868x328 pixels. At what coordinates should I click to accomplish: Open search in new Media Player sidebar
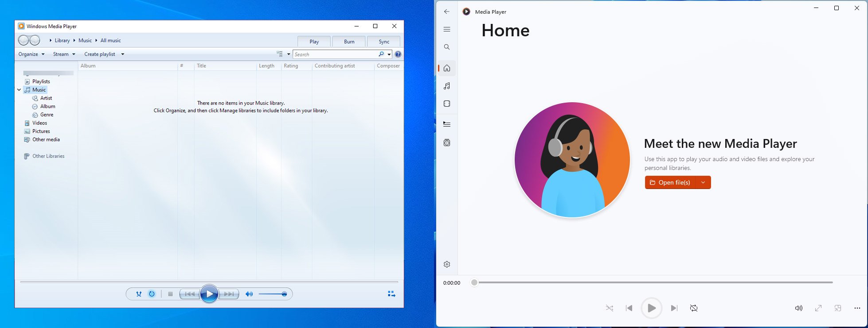[x=447, y=47]
